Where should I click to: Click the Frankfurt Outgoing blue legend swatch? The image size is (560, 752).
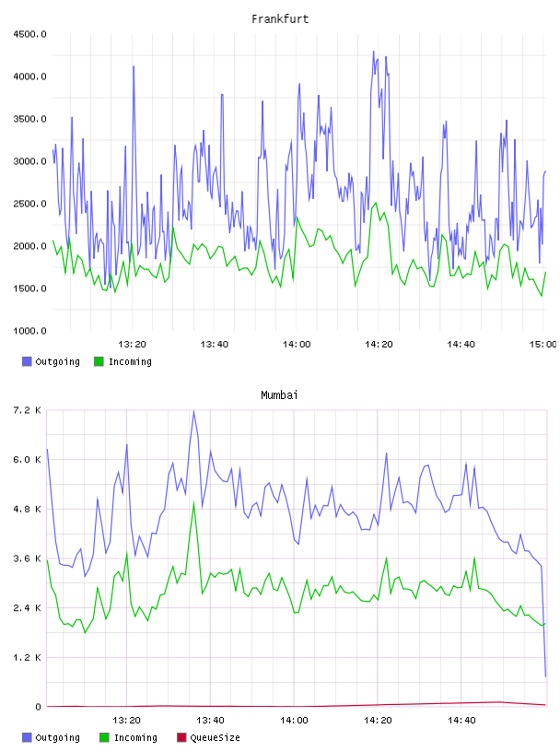[x=27, y=361]
